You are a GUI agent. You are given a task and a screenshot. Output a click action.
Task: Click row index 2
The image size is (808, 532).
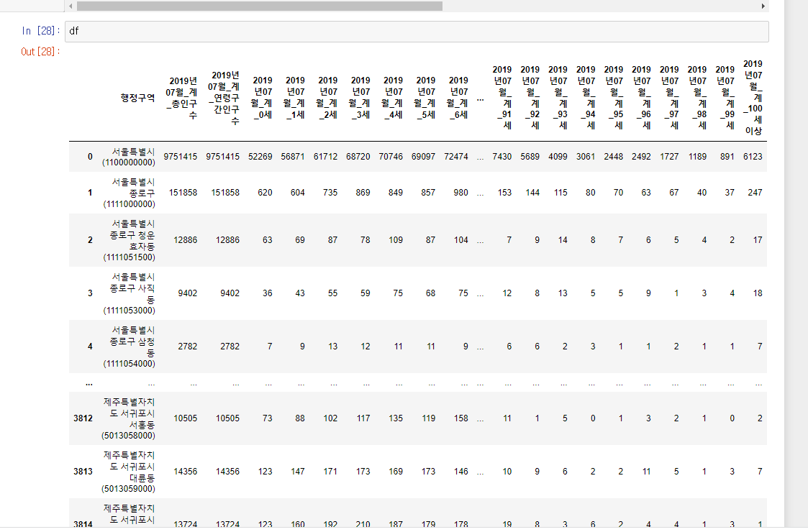point(90,240)
